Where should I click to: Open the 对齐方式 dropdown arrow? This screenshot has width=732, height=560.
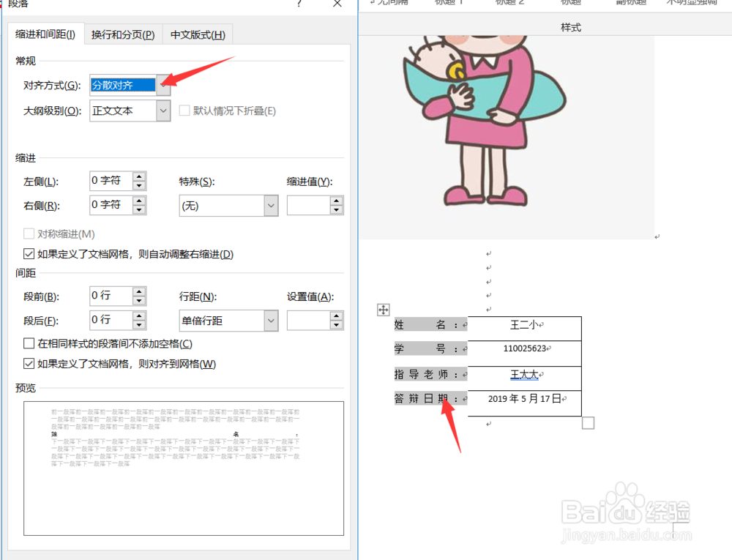pos(163,85)
